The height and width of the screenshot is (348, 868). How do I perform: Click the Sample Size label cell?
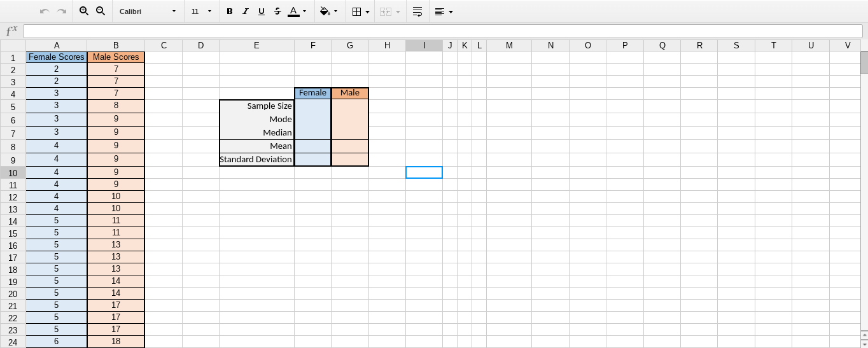point(256,106)
